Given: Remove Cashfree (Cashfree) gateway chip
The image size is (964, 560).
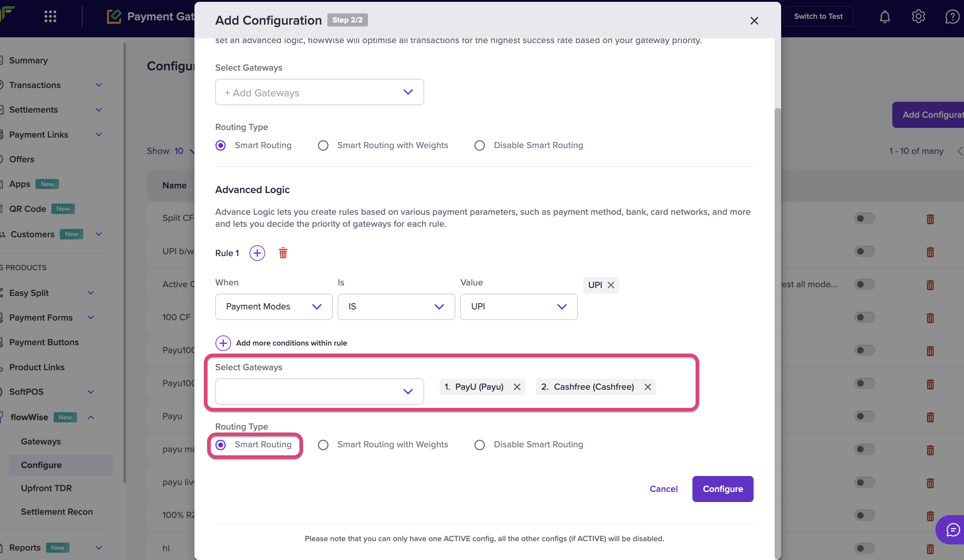Looking at the screenshot, I should 647,387.
